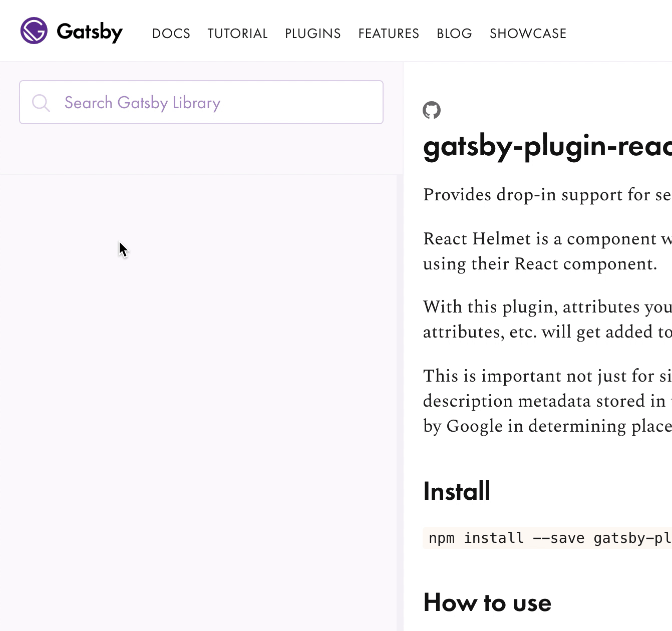Click inside the empty sidebar results area

click(200, 351)
